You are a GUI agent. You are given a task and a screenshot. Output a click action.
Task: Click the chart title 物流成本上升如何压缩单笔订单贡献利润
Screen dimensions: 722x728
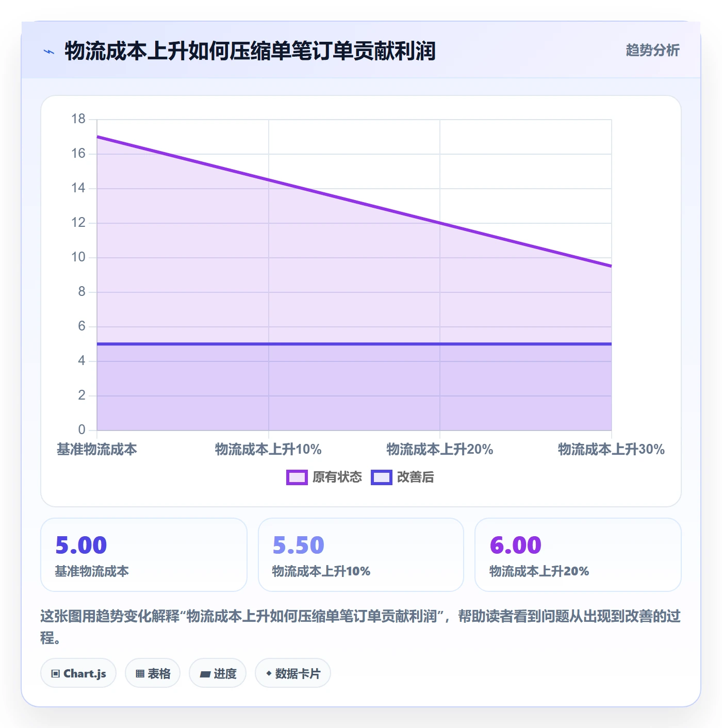point(250,51)
